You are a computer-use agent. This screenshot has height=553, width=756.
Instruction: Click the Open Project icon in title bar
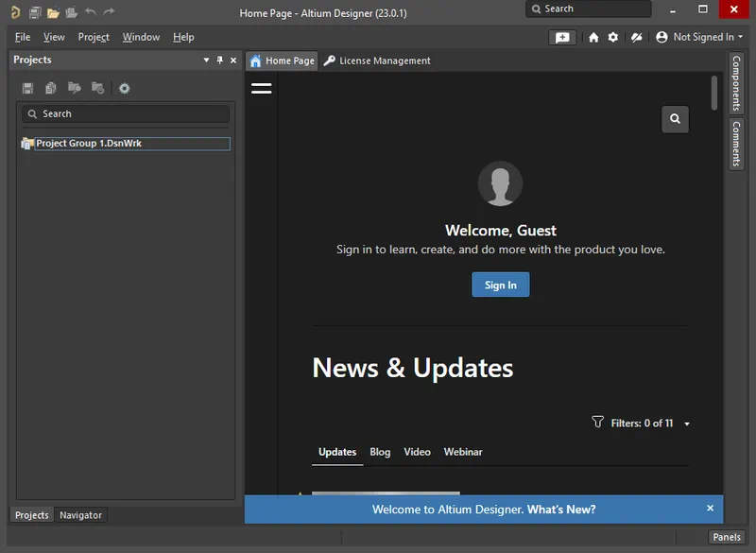pos(72,12)
